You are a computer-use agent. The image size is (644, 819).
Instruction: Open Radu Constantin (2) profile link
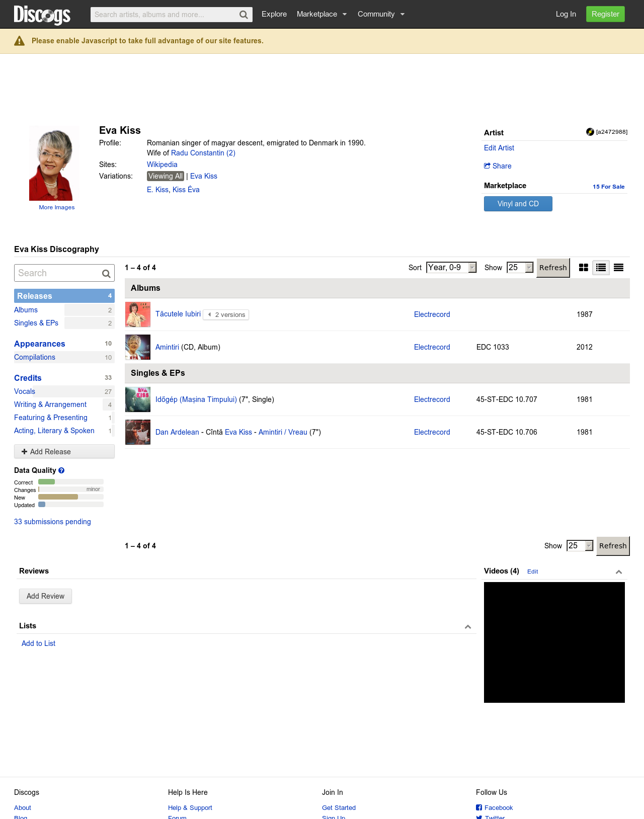203,153
